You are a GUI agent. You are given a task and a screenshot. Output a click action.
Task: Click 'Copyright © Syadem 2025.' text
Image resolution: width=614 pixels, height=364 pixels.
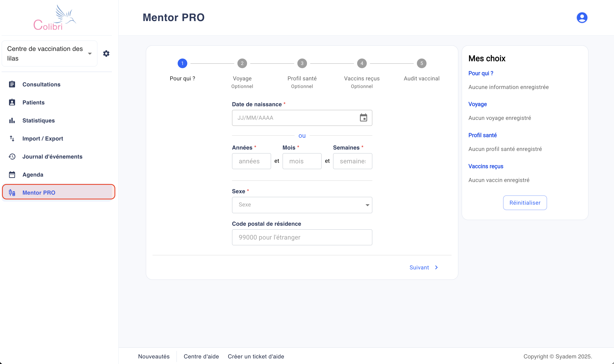tap(558, 356)
